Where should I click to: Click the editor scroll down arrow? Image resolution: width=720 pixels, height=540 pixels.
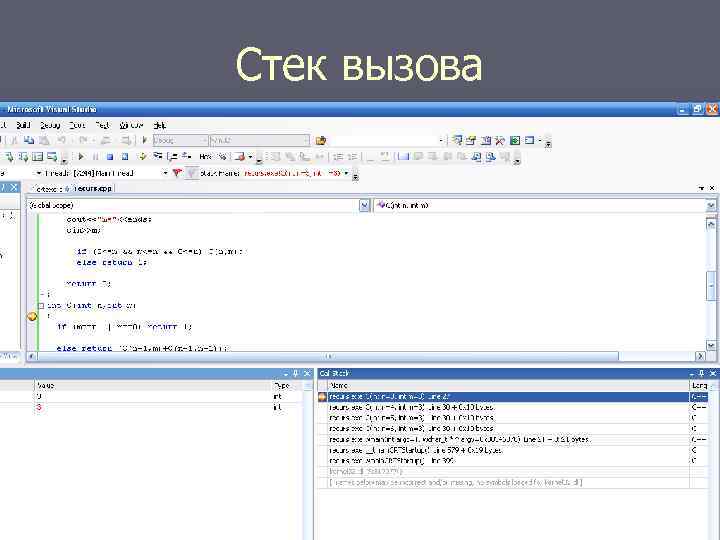[710, 345]
